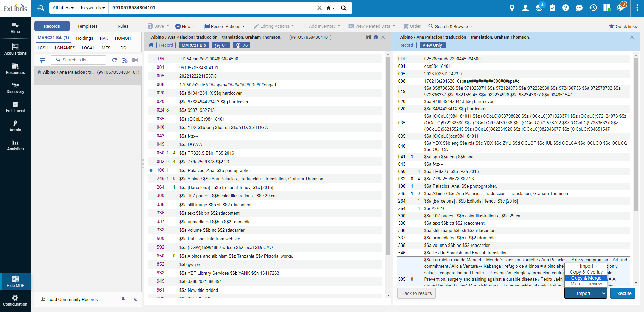
Task: Click the record info icon beside save
Action: (376, 37)
